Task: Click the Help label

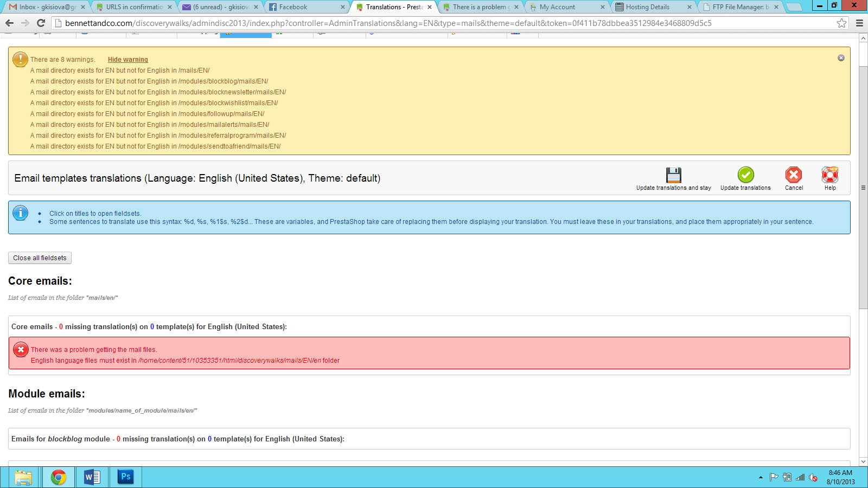Action: click(x=830, y=188)
